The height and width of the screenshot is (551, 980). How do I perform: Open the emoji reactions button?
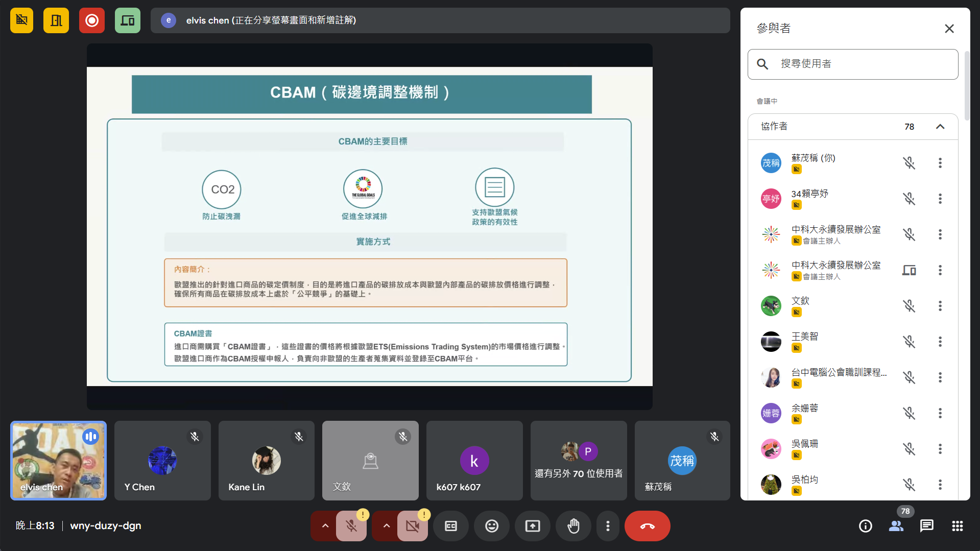click(491, 526)
